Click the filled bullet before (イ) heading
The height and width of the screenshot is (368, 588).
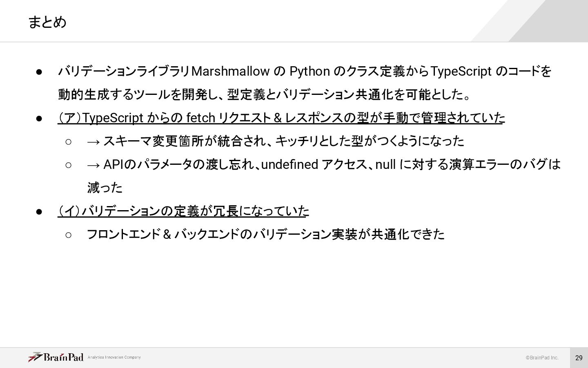(39, 211)
